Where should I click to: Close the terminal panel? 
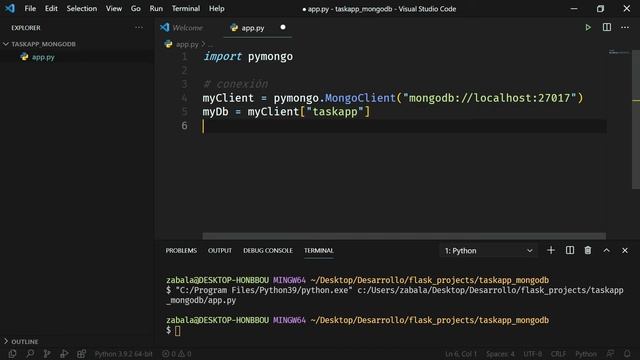(624, 250)
